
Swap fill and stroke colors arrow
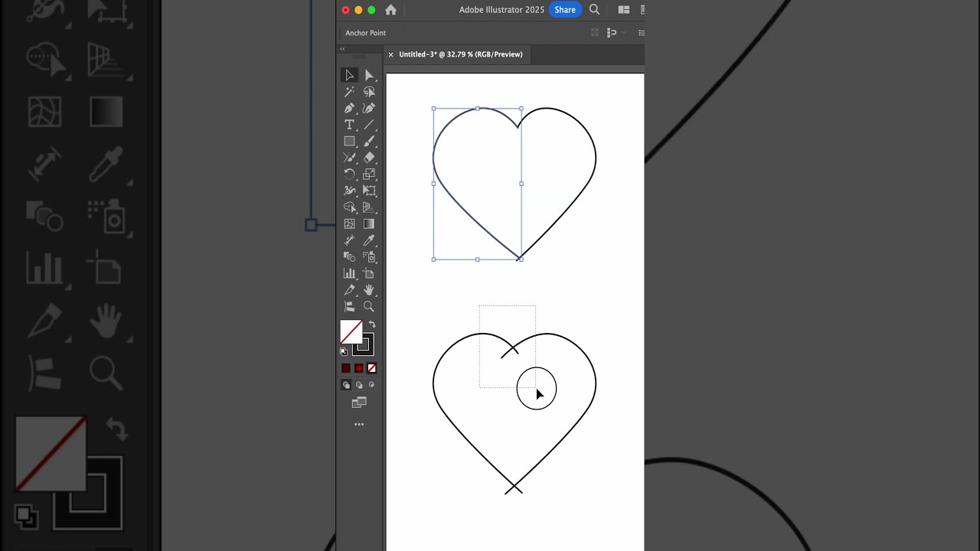(x=372, y=324)
